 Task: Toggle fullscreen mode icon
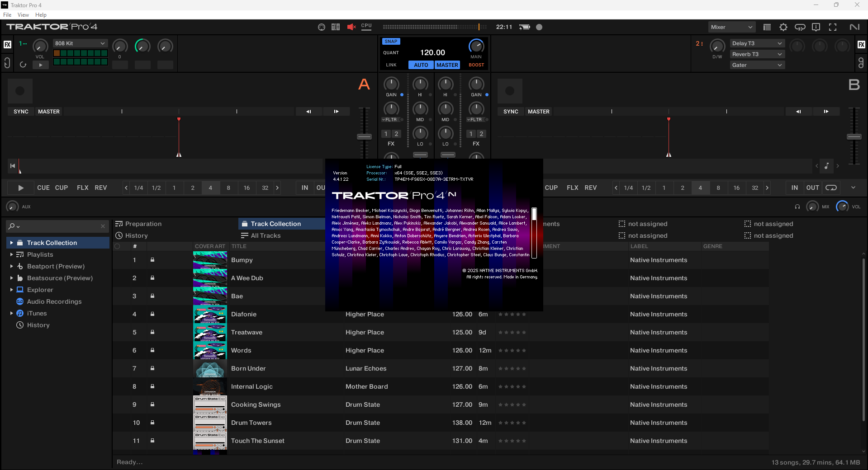[833, 27]
